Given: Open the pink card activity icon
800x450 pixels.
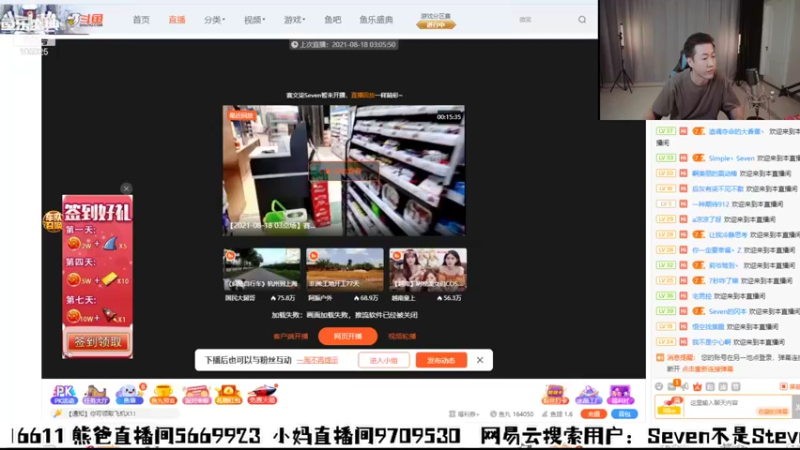Looking at the screenshot, I should coord(196,394).
